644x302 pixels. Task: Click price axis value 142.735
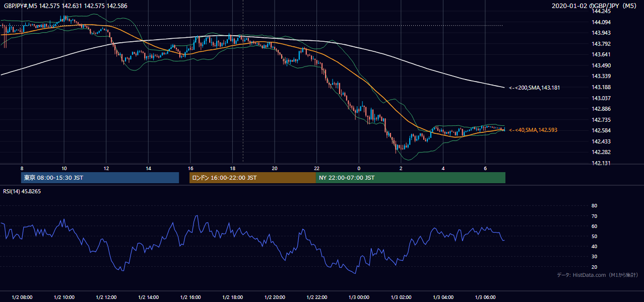[x=602, y=120]
